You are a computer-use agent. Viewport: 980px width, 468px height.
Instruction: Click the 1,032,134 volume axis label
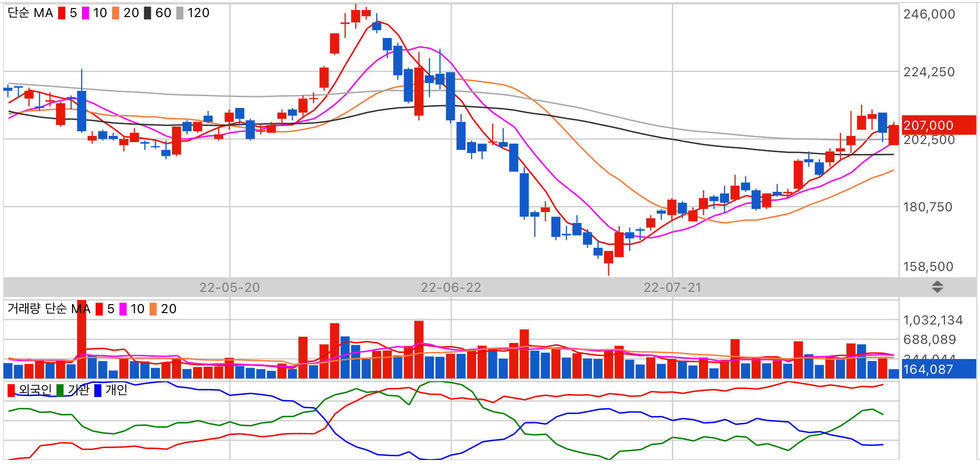[933, 320]
